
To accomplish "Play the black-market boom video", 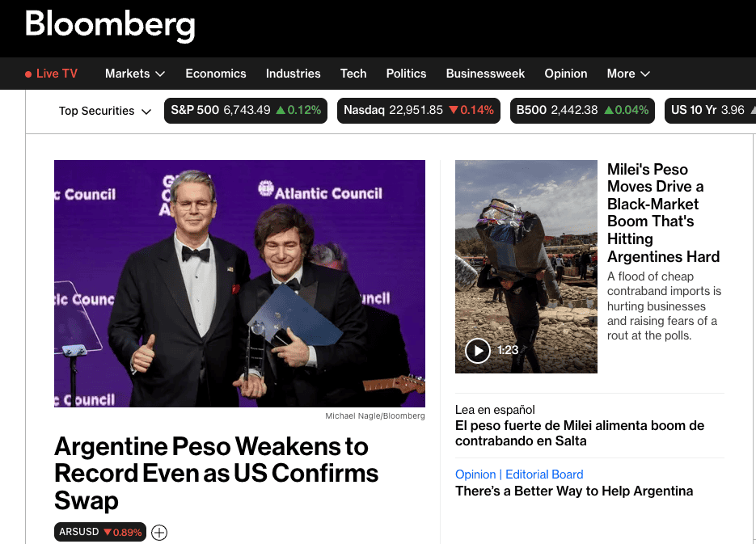I will (x=478, y=350).
